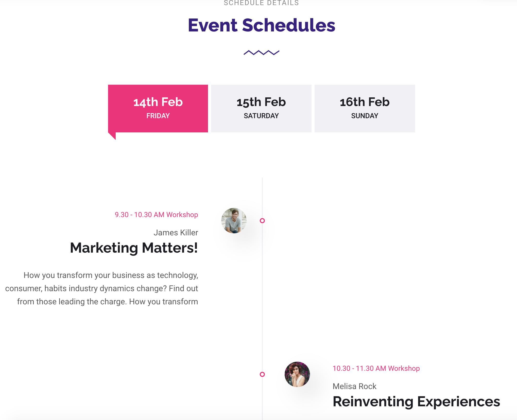
Task: Click the wavy zigzag divider icon
Action: (261, 52)
